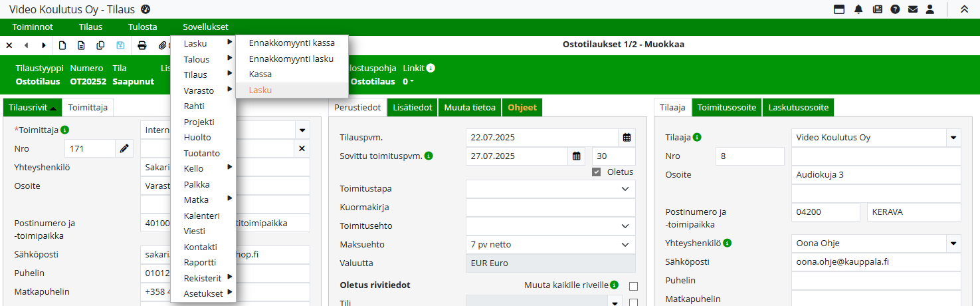Open the notifications bell
The image size is (980, 306).
858,9
